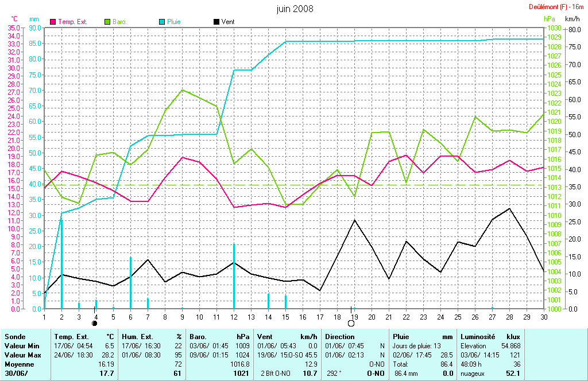Screen dimensions: 588x381
Task: Click the 'juin 2008' chart title
Action: (x=295, y=9)
